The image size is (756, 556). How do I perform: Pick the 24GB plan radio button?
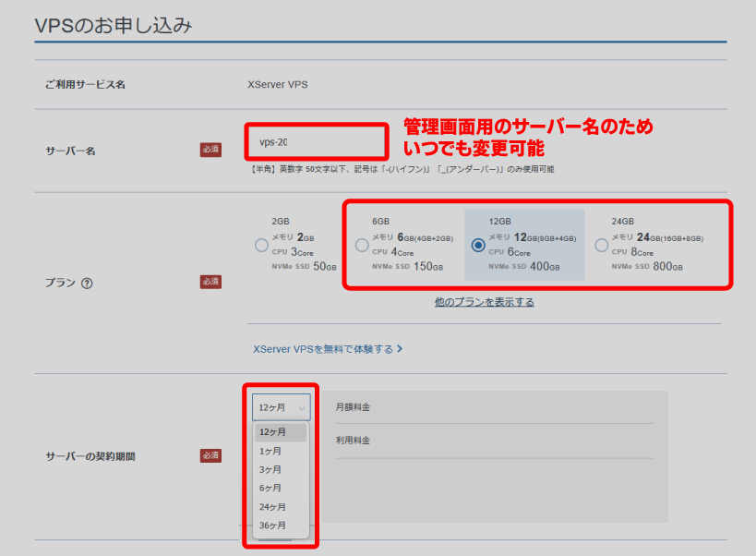click(602, 246)
